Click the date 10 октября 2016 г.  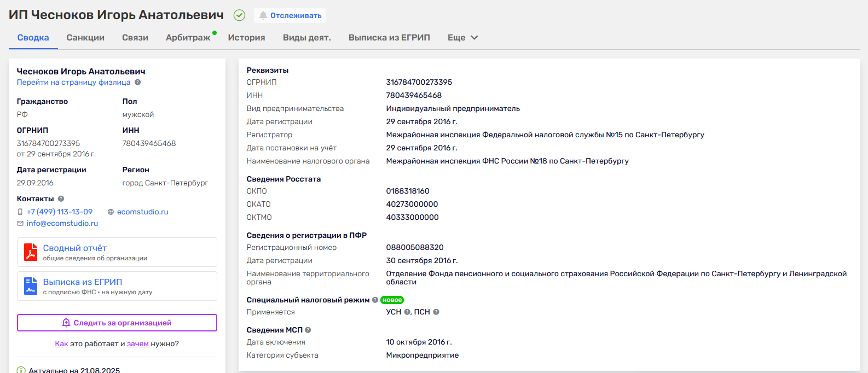[419, 342]
